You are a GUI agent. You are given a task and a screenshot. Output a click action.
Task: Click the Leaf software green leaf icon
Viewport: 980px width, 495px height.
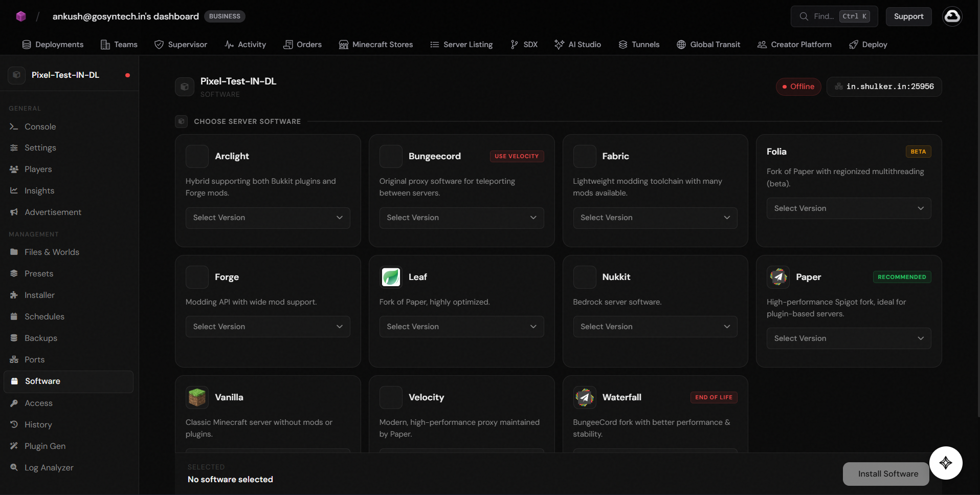(x=391, y=277)
